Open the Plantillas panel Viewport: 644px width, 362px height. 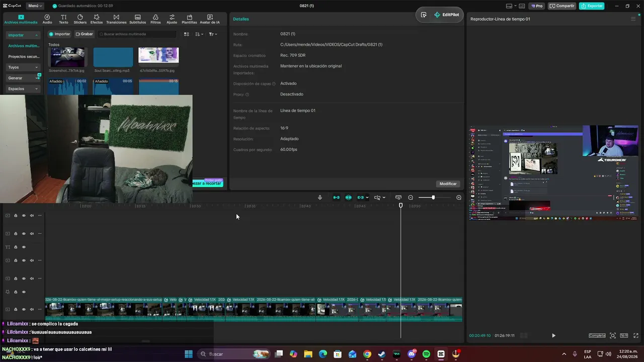[x=189, y=19]
